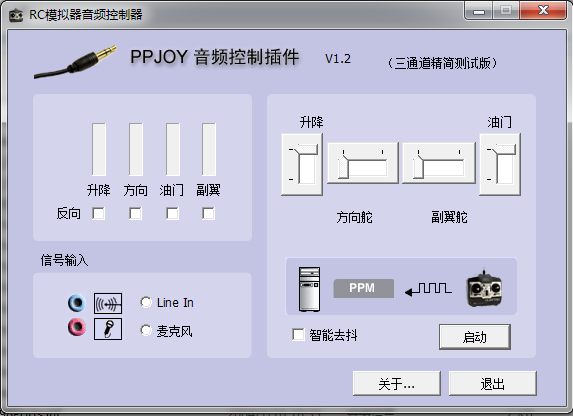The width and height of the screenshot is (573, 416).
Task: Toggle the 智能去抖 checkbox
Action: [x=298, y=334]
